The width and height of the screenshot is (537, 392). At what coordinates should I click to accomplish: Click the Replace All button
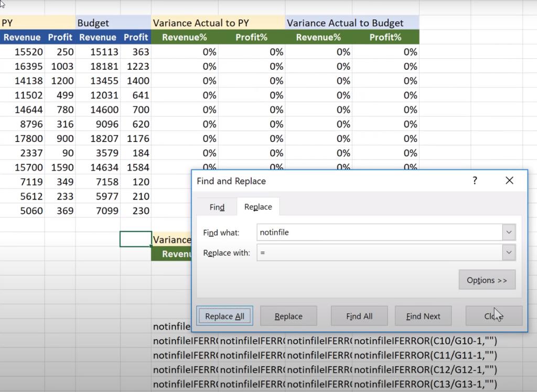point(224,315)
